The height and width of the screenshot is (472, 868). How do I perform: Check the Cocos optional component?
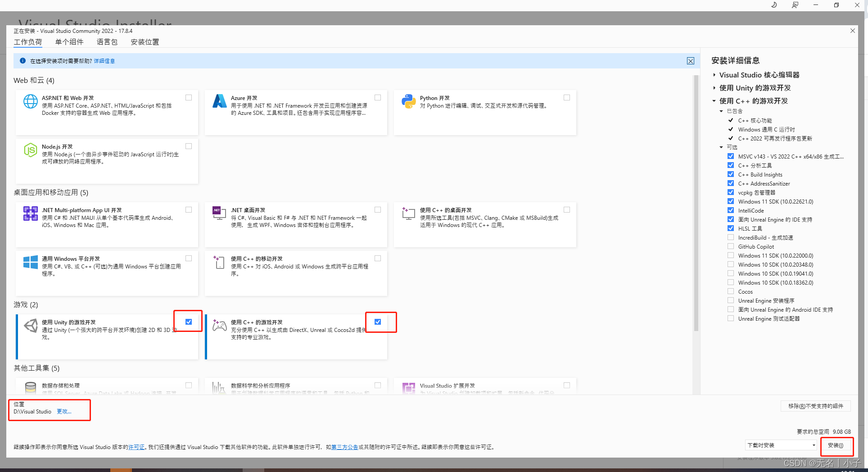pos(731,291)
